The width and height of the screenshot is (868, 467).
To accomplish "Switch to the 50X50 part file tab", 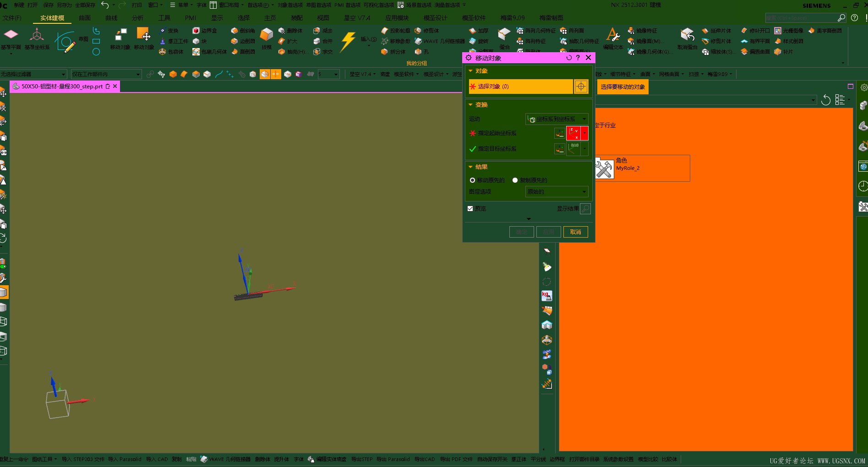I will 65,87.
